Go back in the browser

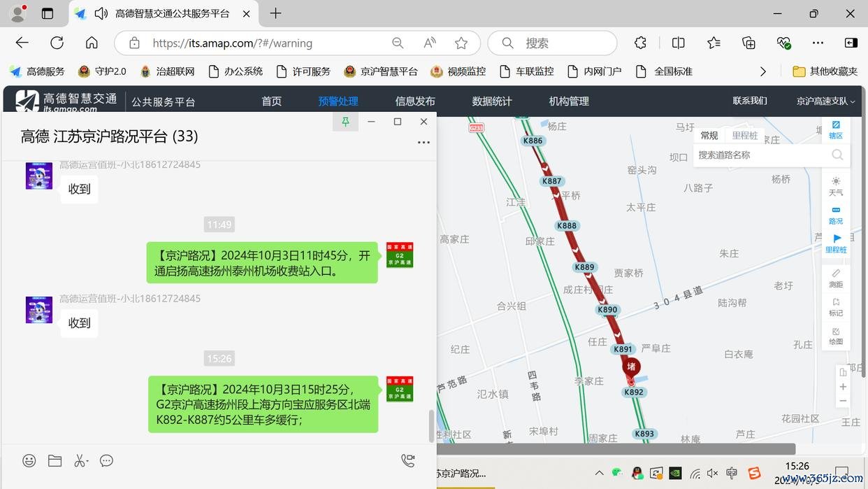22,43
